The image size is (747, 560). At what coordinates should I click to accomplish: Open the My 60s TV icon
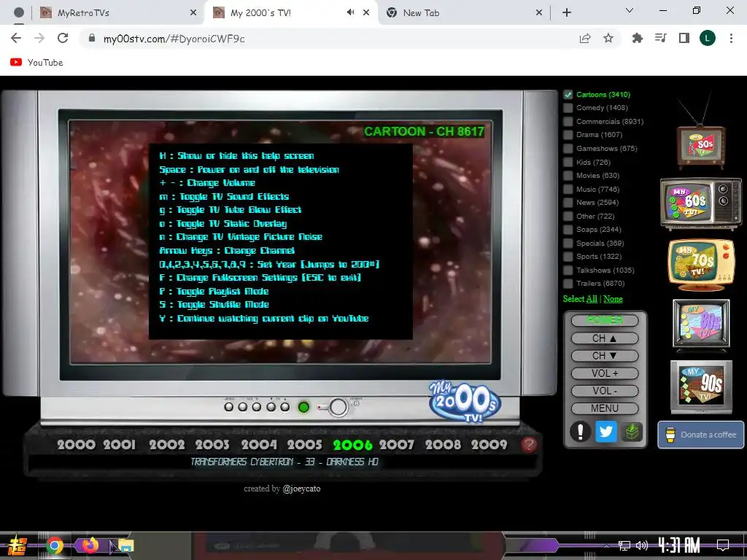point(700,203)
